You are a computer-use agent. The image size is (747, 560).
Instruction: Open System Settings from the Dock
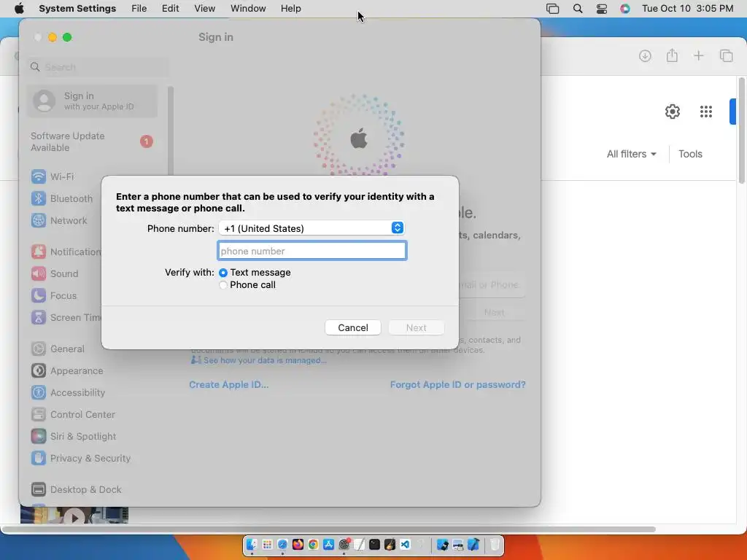[x=344, y=545]
